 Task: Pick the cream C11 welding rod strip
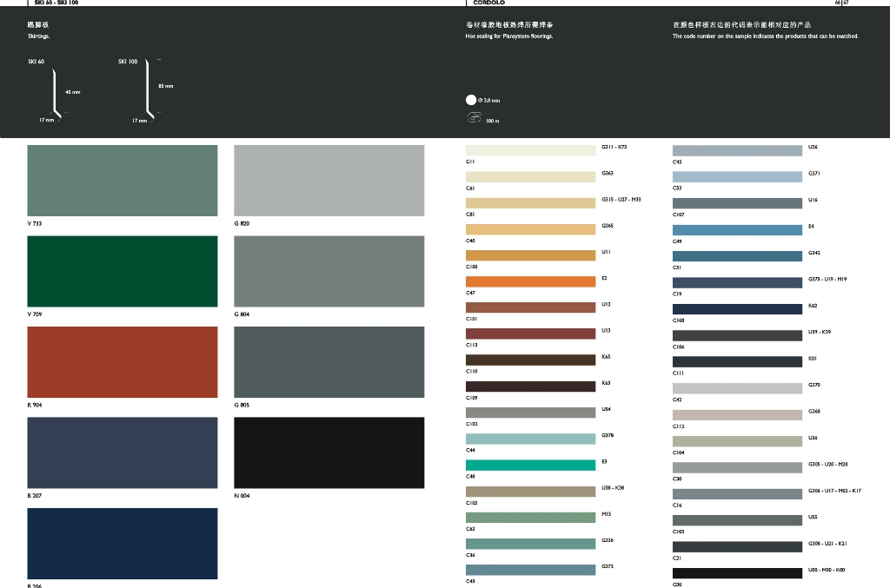(x=530, y=150)
